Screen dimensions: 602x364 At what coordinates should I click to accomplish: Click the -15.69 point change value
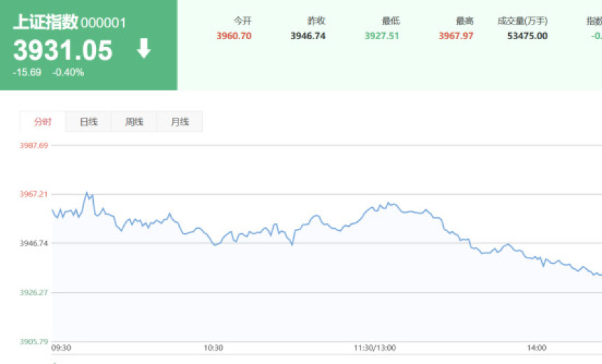(27, 72)
